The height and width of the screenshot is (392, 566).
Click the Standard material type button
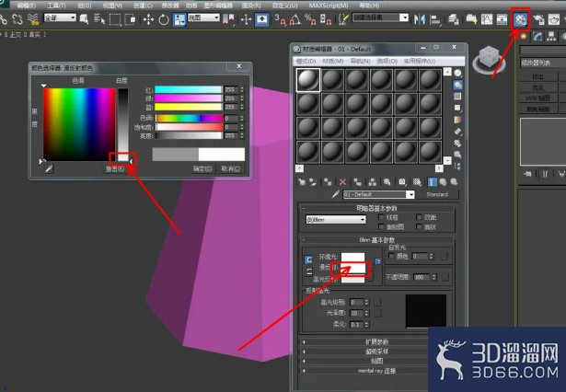[x=437, y=194]
